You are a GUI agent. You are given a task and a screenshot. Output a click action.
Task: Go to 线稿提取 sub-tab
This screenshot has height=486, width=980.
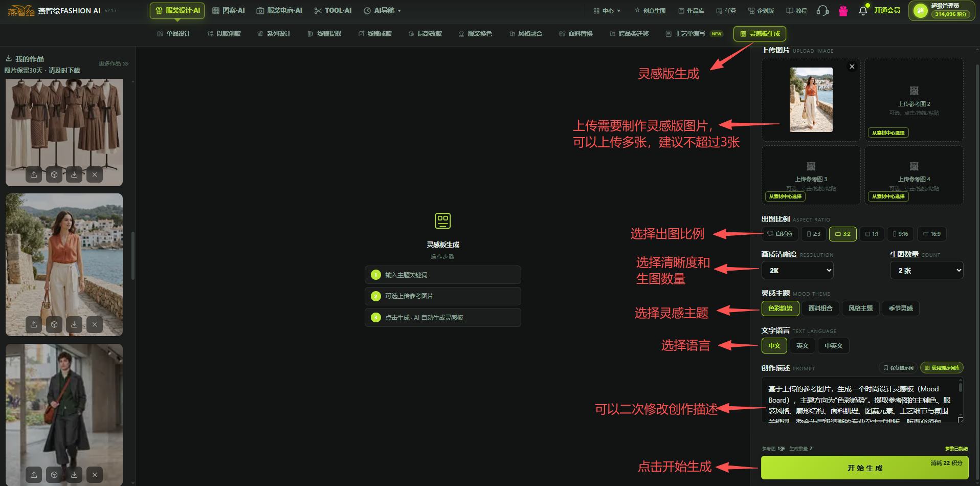[x=324, y=34]
